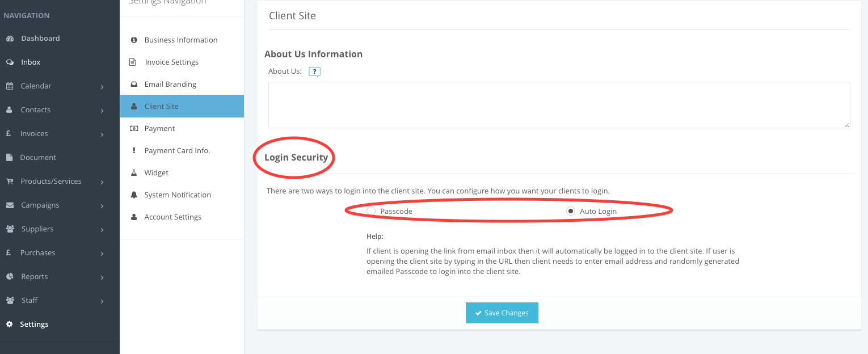Click the About Us help question icon

[314, 72]
